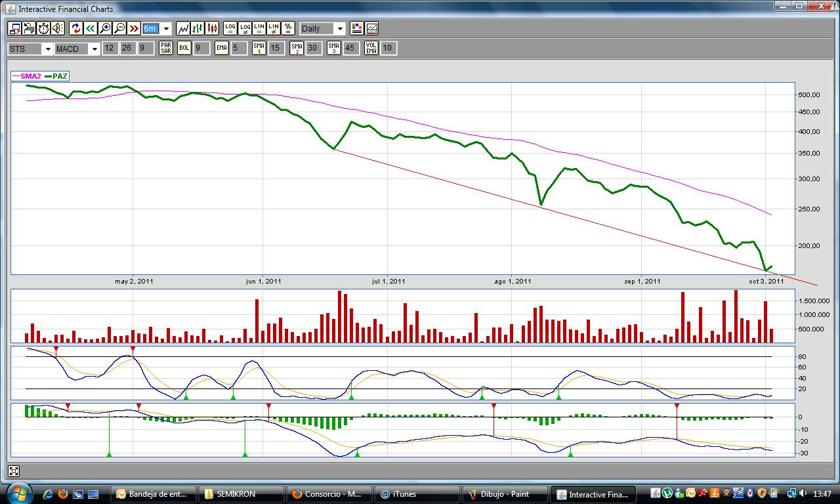
Task: Toggle the sound speaker icon in toolbar
Action: (x=58, y=28)
